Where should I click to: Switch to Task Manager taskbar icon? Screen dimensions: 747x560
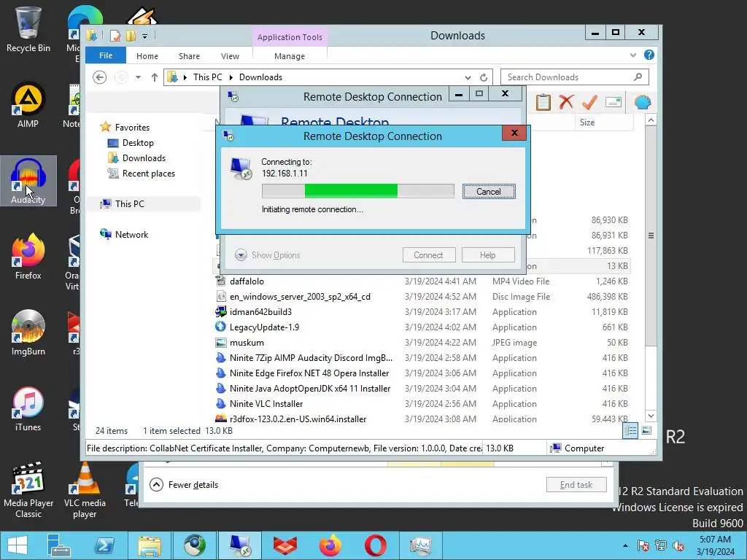pyautogui.click(x=420, y=545)
